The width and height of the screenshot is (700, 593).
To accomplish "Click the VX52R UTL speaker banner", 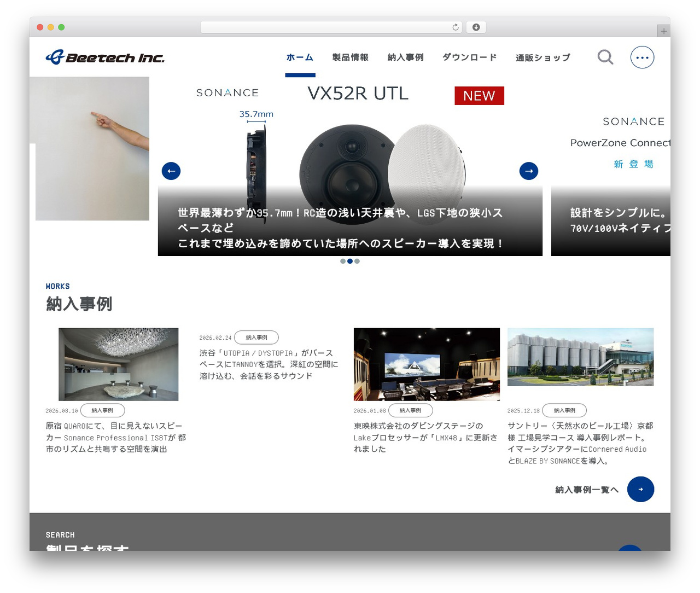I will [350, 166].
